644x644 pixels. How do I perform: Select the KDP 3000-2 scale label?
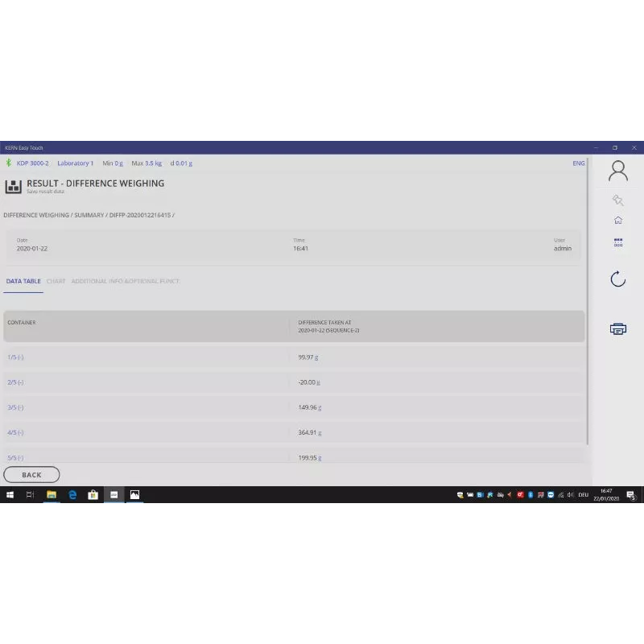32,163
